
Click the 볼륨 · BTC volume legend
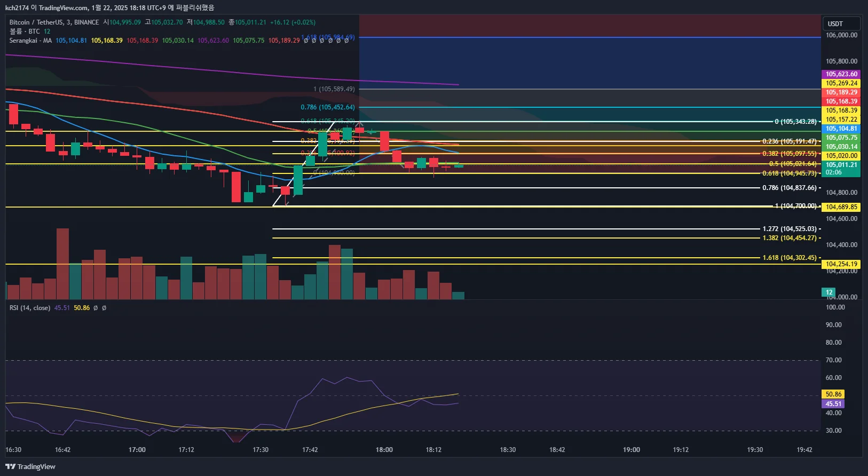click(29, 31)
